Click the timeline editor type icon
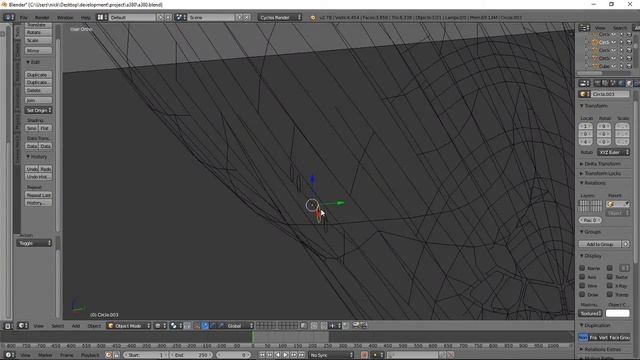The height and width of the screenshot is (360, 640). (x=9, y=355)
